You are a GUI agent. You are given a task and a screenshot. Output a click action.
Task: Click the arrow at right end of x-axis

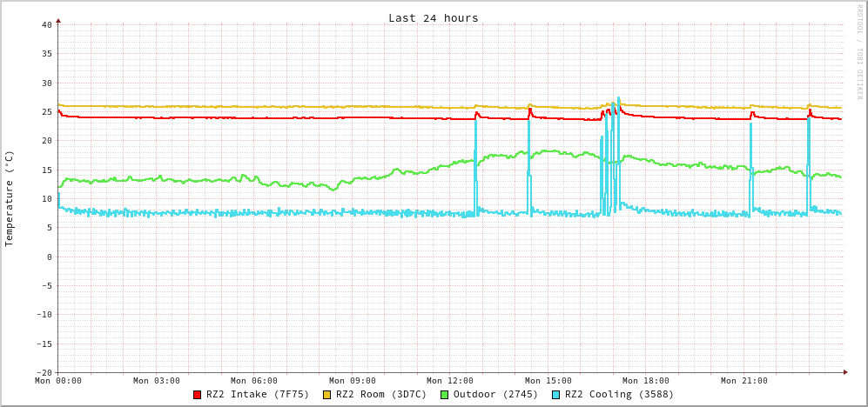(844, 372)
